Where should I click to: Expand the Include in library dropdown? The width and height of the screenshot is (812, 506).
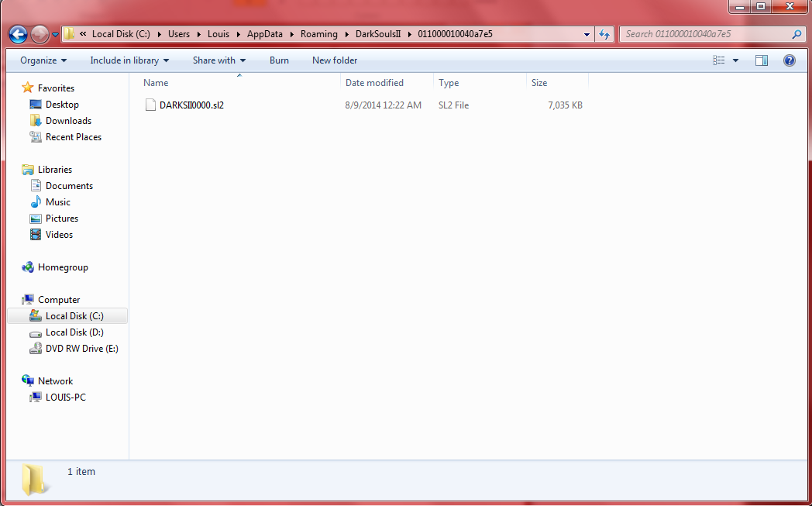[129, 60]
